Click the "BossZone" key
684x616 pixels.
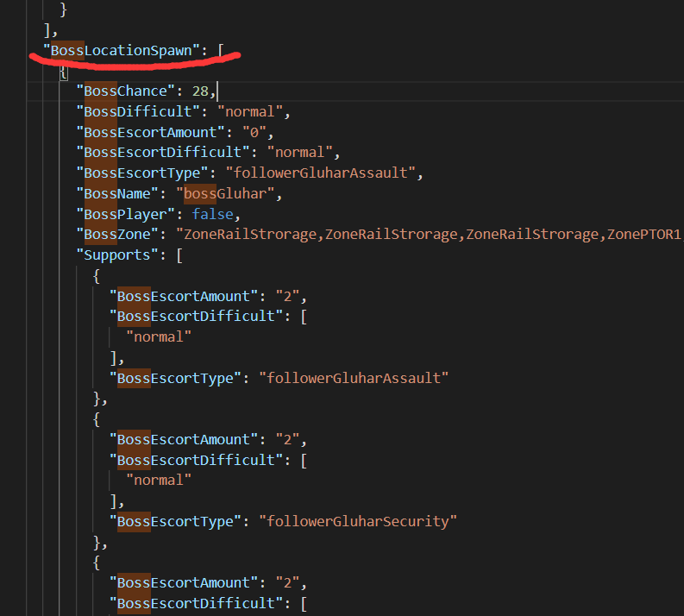[x=117, y=235]
